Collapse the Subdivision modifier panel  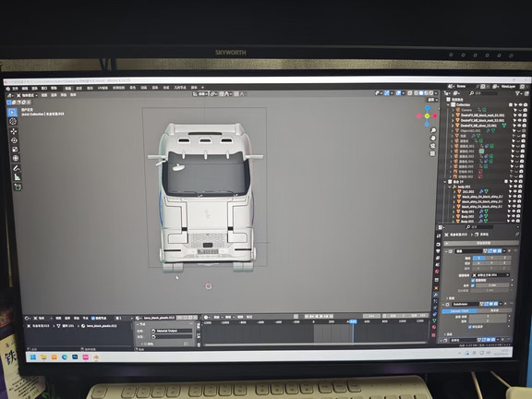point(443,305)
